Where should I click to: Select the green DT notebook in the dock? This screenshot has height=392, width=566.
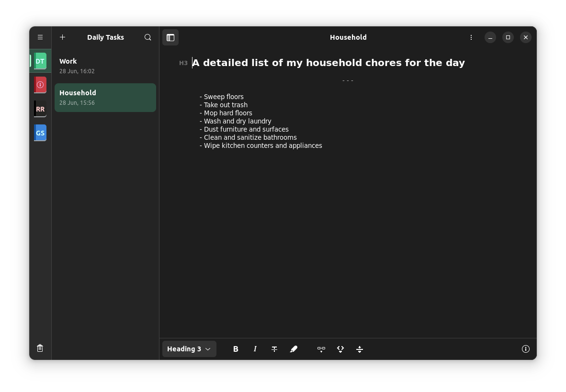(x=40, y=61)
